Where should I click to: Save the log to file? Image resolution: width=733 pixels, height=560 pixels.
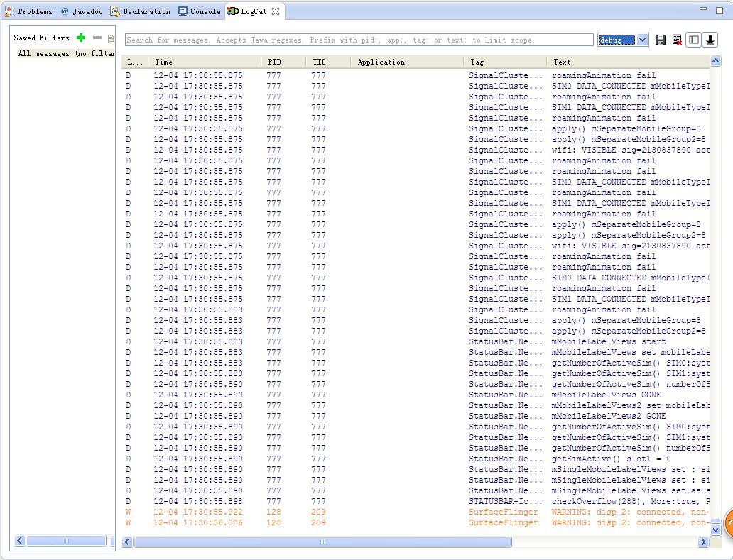click(x=660, y=40)
